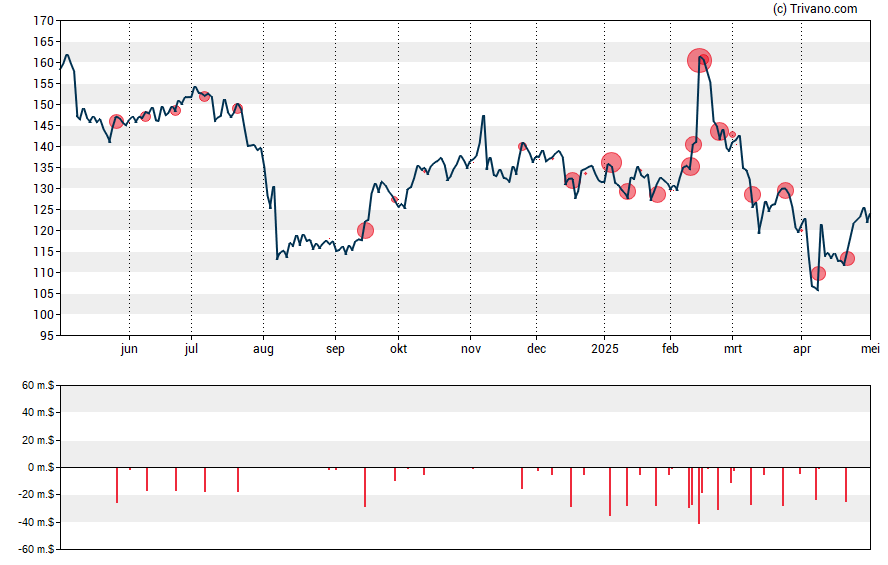The image size is (888, 565).
Task: Click the 'mei' x-axis label
Action: tap(870, 349)
